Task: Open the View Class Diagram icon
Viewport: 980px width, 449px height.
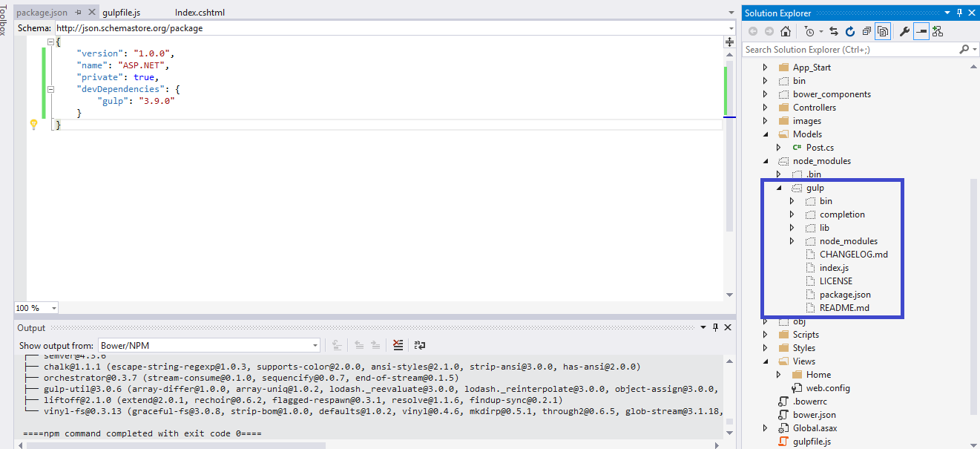Action: 938,31
